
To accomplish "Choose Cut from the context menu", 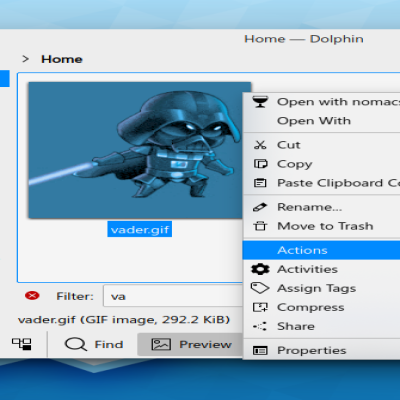I will tap(322, 145).
